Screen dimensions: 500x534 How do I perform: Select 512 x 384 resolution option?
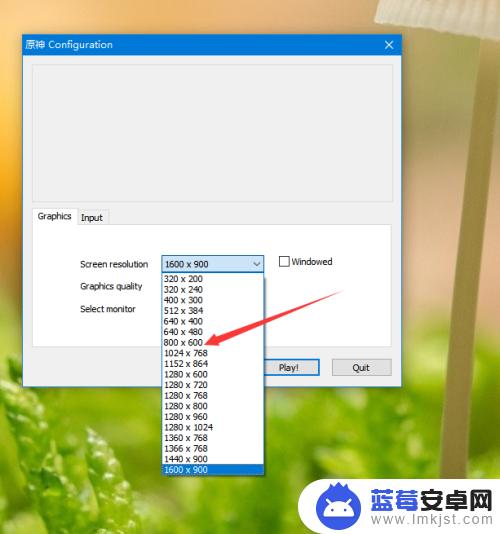click(213, 310)
